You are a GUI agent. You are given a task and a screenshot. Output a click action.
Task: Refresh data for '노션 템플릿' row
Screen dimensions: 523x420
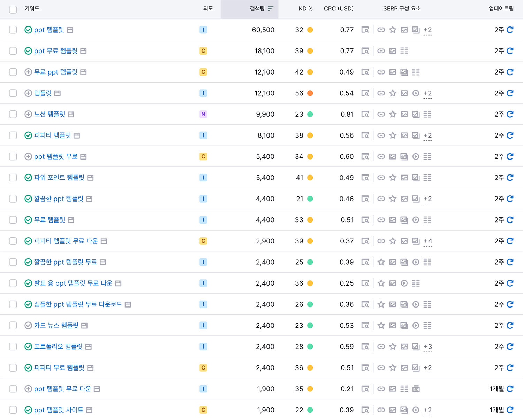tap(510, 114)
